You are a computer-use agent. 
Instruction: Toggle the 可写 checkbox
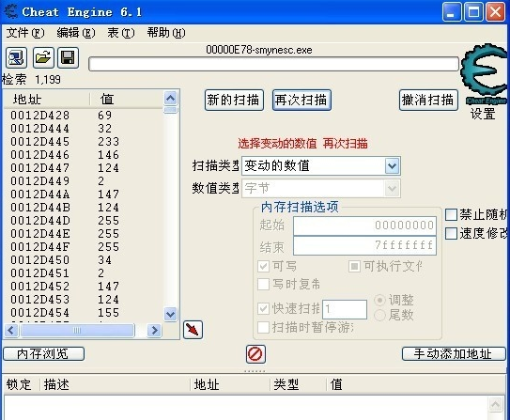(264, 267)
